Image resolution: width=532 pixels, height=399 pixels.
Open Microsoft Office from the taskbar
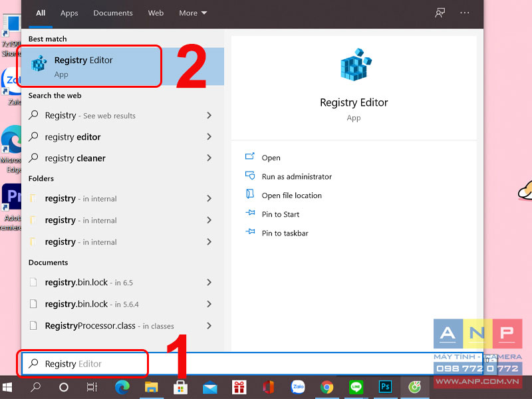[x=269, y=387]
